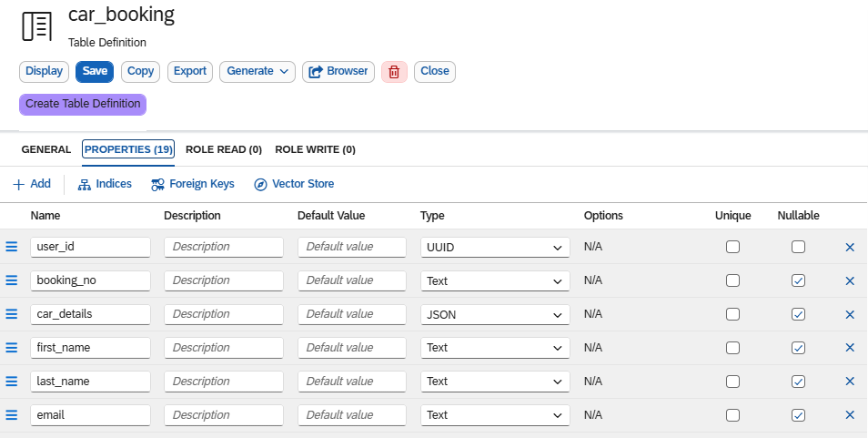
Task: Click the Default value field for car_details
Action: point(352,314)
